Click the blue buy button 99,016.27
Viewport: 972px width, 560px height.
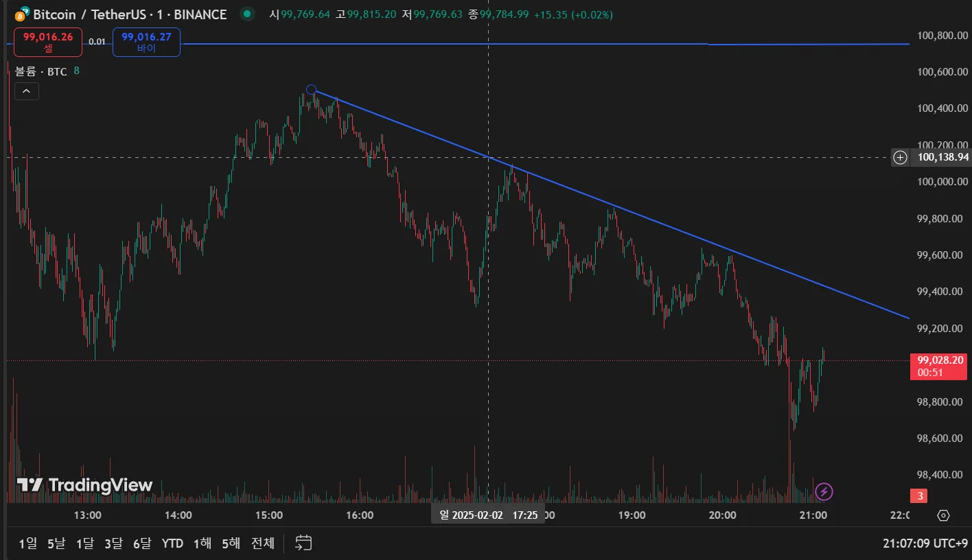tap(146, 42)
